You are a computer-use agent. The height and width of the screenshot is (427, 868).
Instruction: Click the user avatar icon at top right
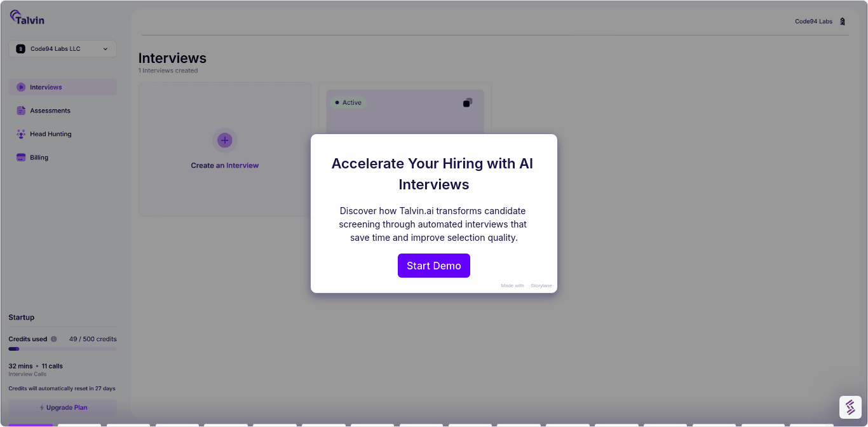[x=843, y=22]
